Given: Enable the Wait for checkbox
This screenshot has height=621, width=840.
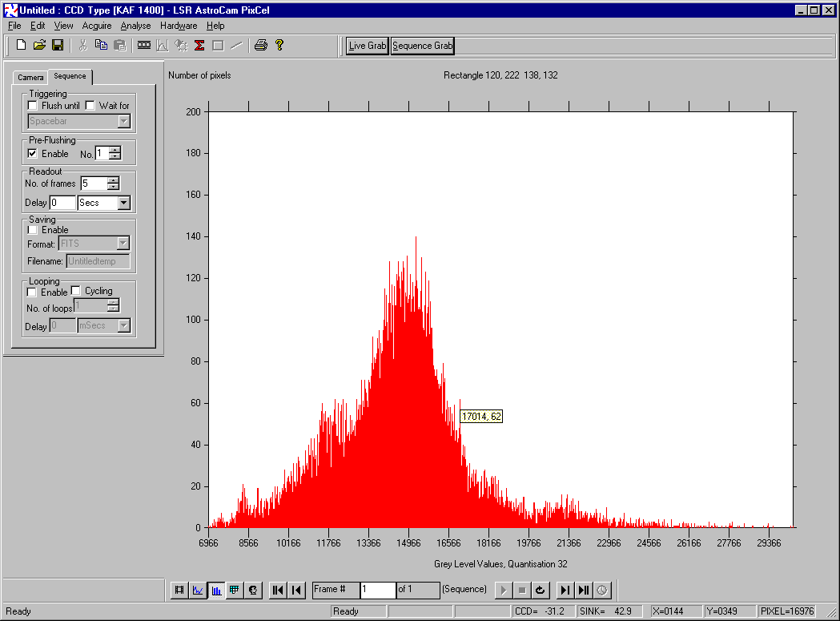Looking at the screenshot, I should click(x=90, y=106).
